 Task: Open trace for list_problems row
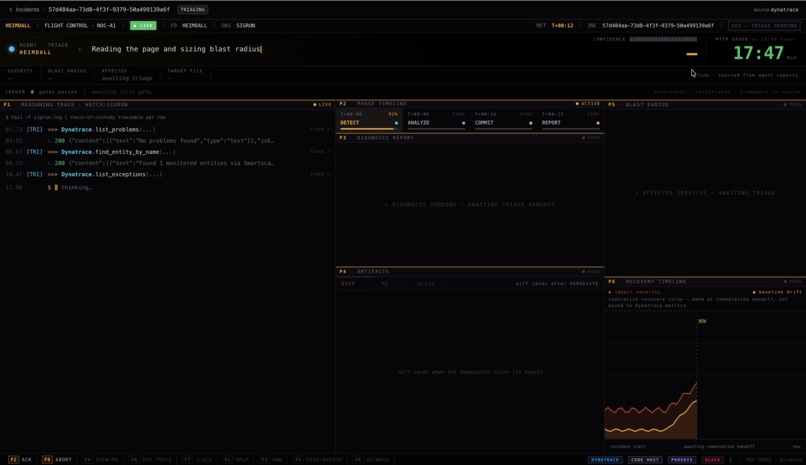click(x=320, y=129)
